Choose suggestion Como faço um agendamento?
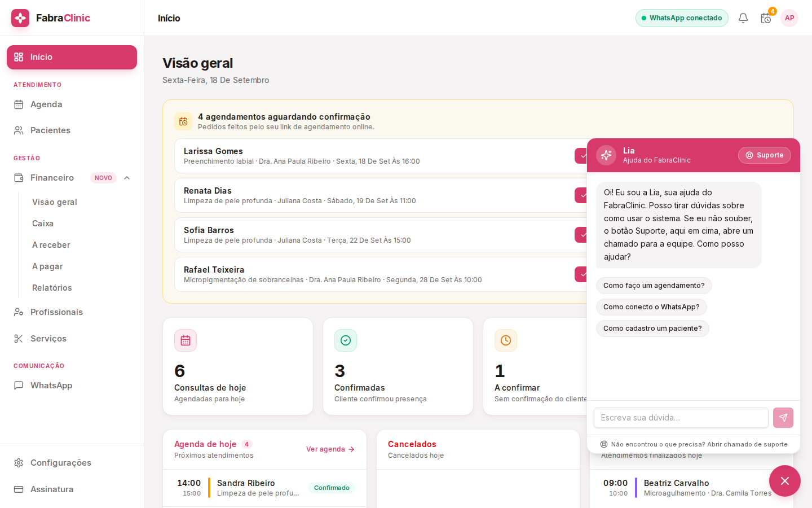 click(654, 286)
